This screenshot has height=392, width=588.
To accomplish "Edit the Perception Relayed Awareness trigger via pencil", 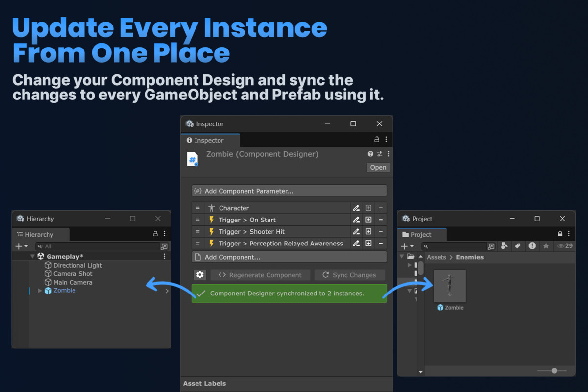I will click(356, 244).
